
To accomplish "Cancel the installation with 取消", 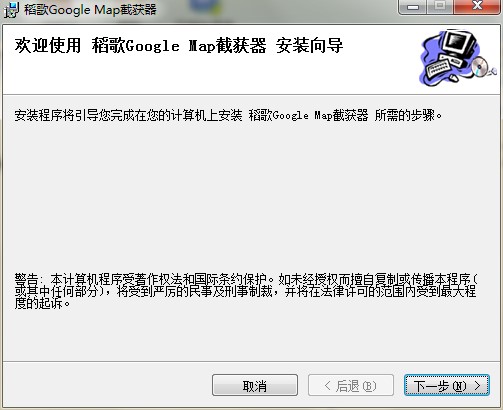I will coord(255,385).
